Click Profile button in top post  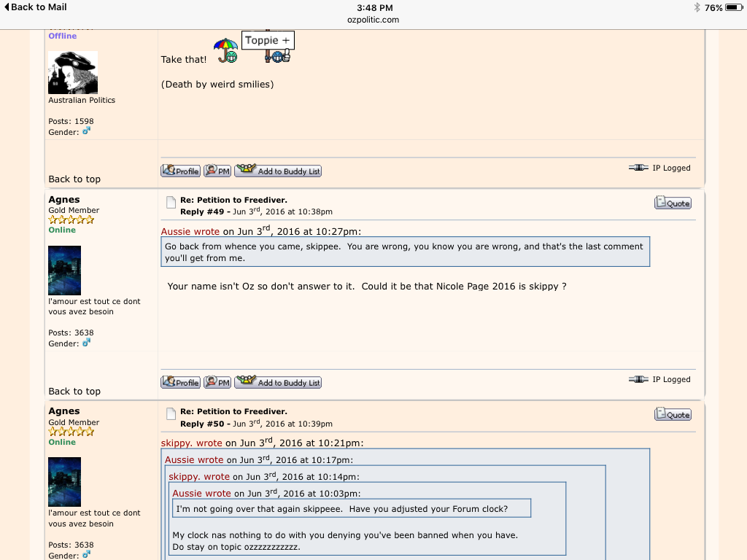(180, 171)
